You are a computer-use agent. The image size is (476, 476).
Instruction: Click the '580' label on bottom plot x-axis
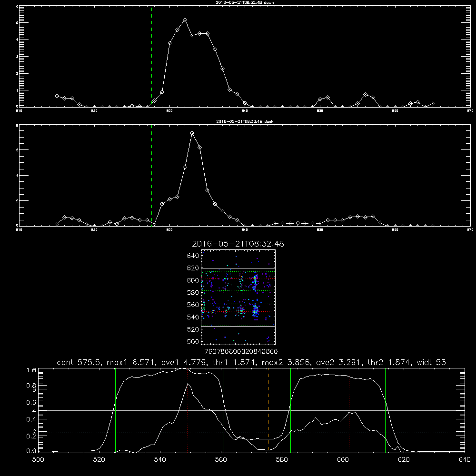point(282,460)
